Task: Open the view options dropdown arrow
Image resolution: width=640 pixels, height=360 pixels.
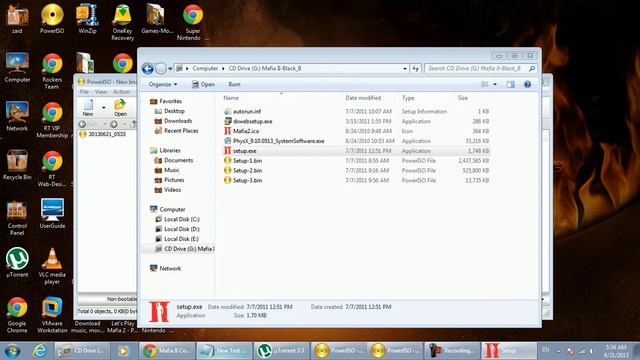Action: pyautogui.click(x=495, y=84)
